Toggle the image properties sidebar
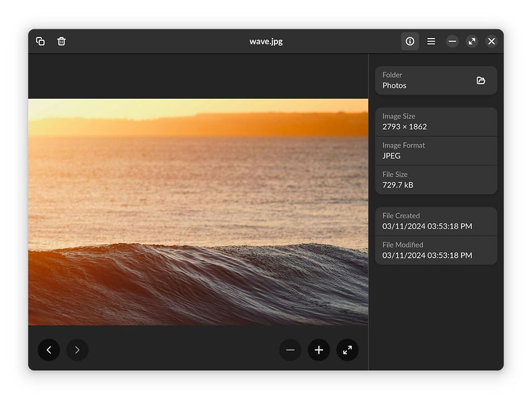 pyautogui.click(x=409, y=41)
